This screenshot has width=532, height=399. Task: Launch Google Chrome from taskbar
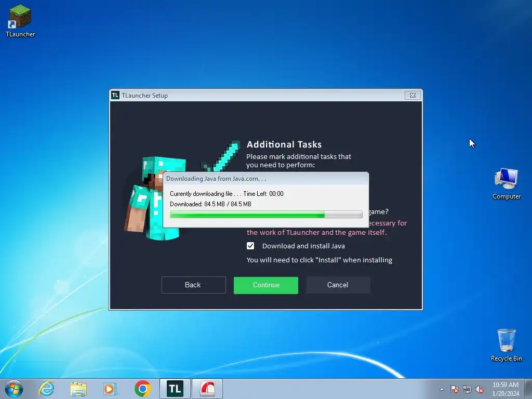(x=142, y=389)
